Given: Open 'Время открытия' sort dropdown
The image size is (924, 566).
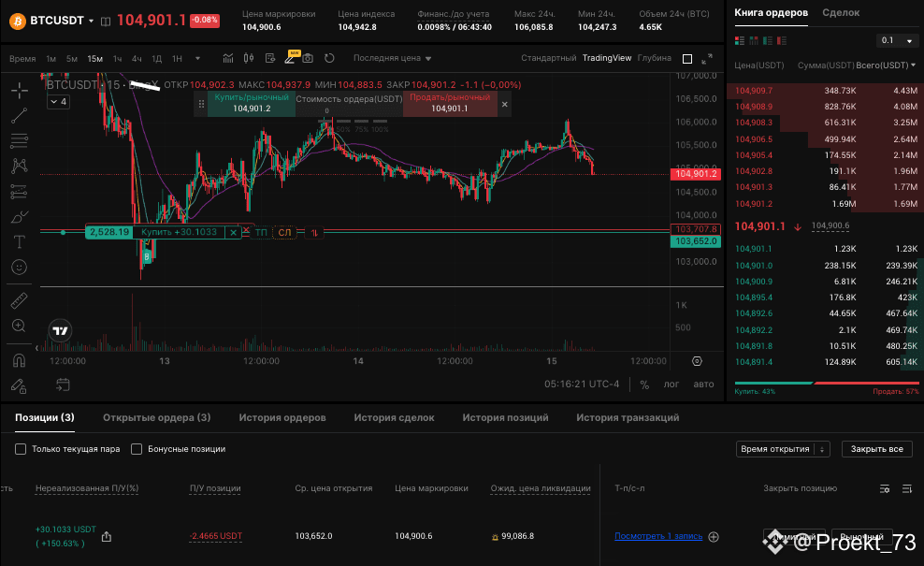Looking at the screenshot, I should tap(783, 449).
